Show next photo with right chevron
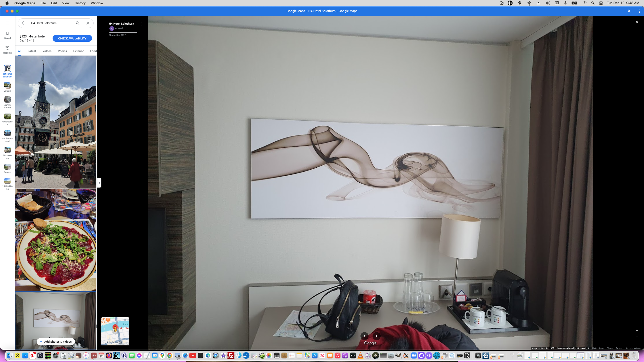 pyautogui.click(x=376, y=336)
